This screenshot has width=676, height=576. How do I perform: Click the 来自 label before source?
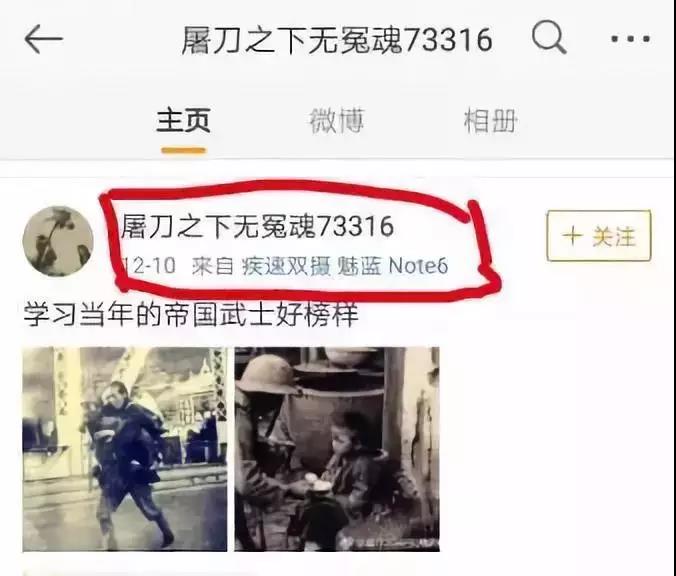click(213, 266)
